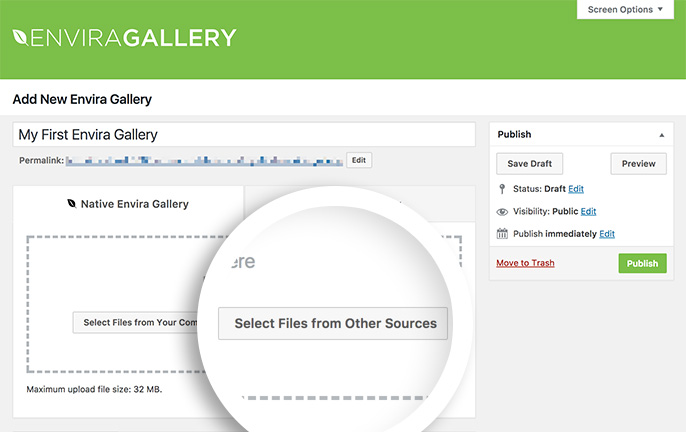Edit the Publish immediately schedule
Viewport: 686px width, 432px height.
[x=607, y=234]
